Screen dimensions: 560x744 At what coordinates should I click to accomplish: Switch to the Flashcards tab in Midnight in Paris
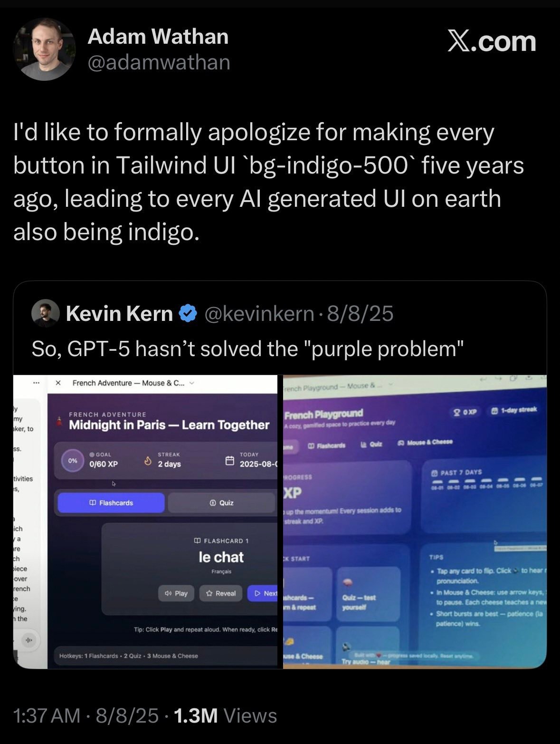[x=111, y=502]
